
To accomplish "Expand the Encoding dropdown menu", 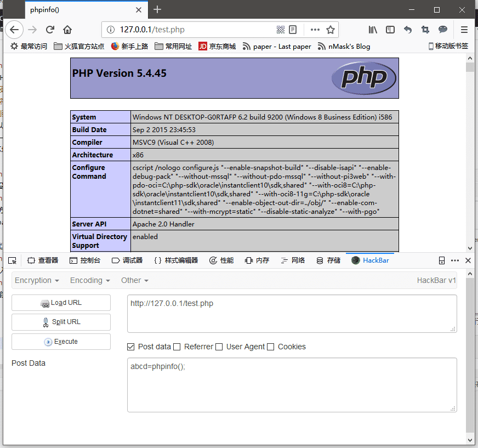I will point(90,280).
